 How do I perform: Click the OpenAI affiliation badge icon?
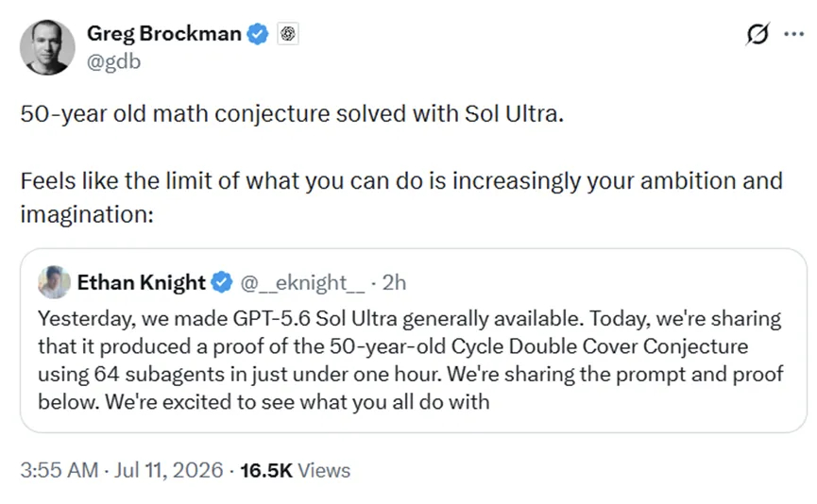[288, 34]
